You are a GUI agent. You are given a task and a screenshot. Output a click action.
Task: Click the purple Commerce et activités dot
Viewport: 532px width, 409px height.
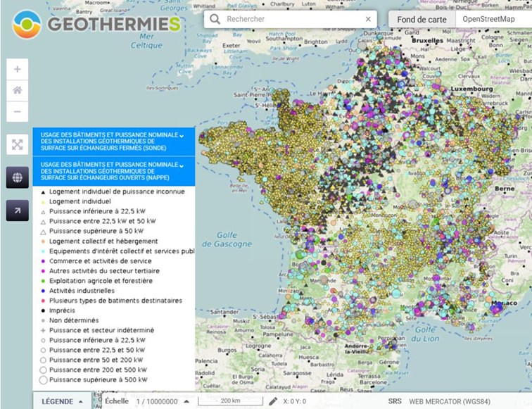pos(43,261)
